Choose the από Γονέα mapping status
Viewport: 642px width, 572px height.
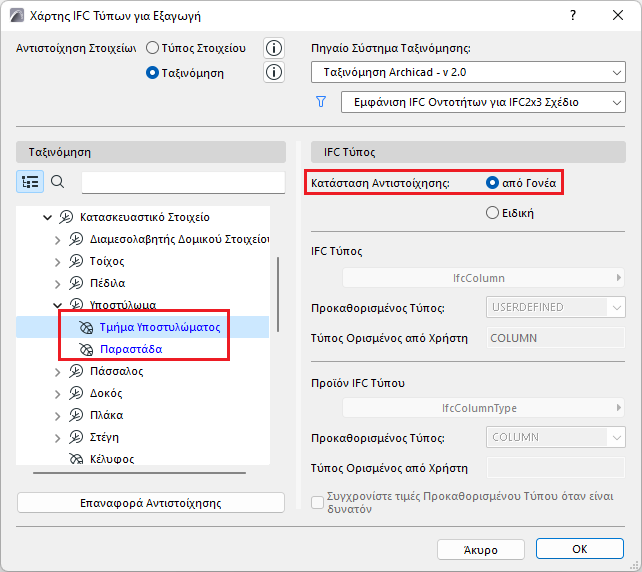coord(492,183)
